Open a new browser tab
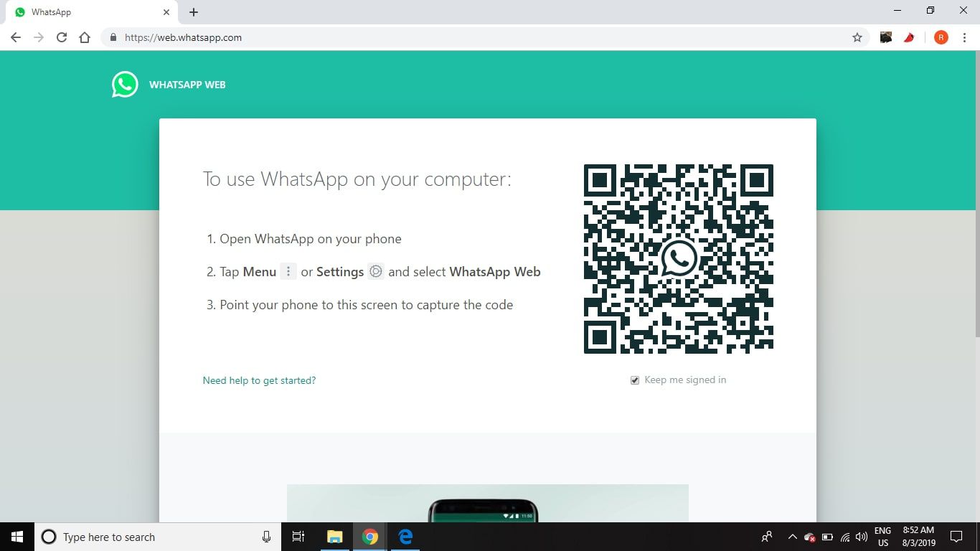The image size is (980, 551). (x=194, y=12)
